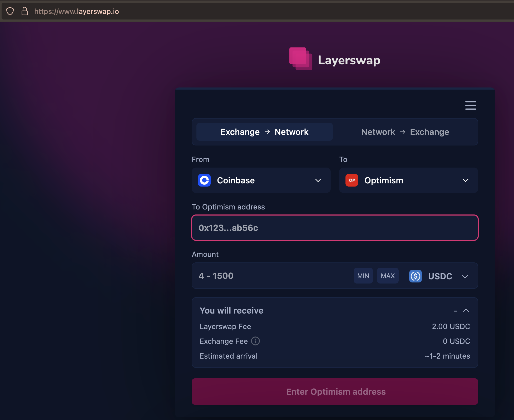Focus the Optimism address input field

click(x=335, y=228)
